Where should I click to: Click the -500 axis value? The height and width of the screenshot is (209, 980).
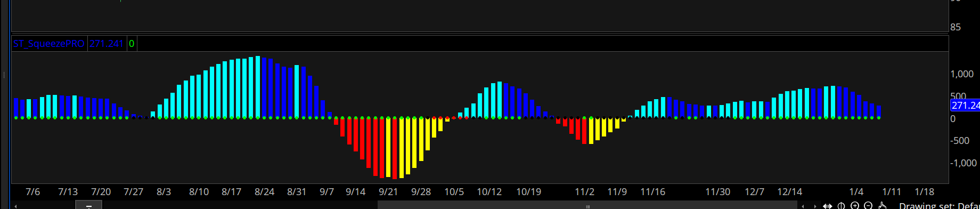pyautogui.click(x=960, y=141)
